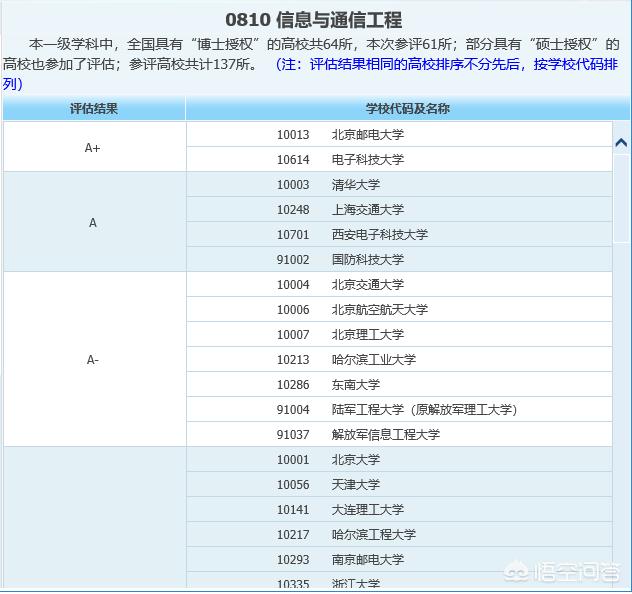Click the row 10006 北京航空航天大学
The width and height of the screenshot is (632, 594).
tap(399, 309)
